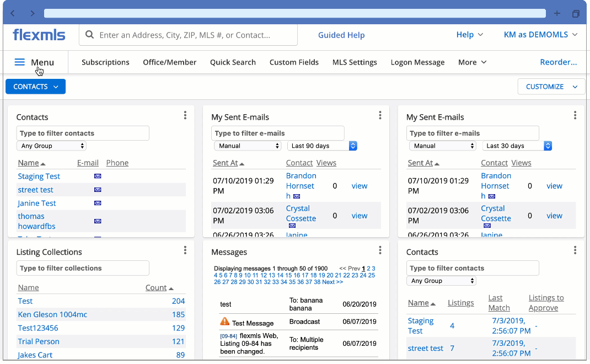Expand the Last 30 days dropdown
Screen dimensions: 590x364
[517, 146]
